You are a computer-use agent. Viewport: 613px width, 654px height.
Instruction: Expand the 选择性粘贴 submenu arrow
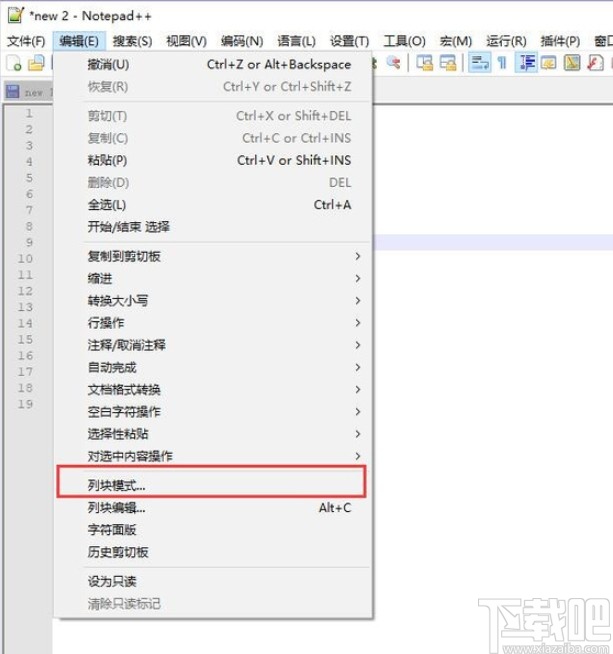(358, 434)
